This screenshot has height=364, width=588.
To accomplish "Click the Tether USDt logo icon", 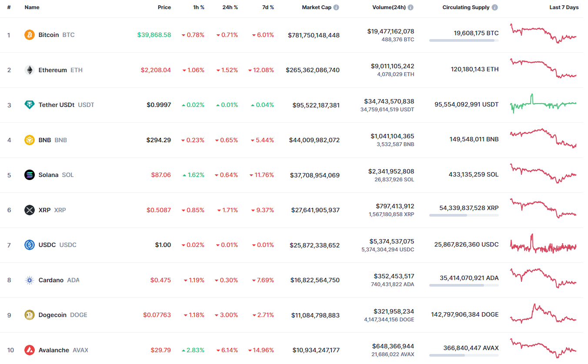I will [x=30, y=105].
